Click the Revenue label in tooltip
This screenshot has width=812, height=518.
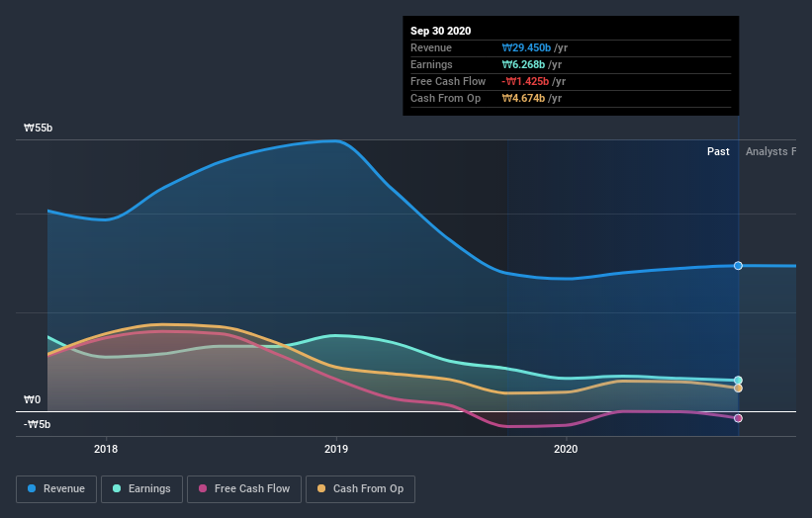[431, 47]
